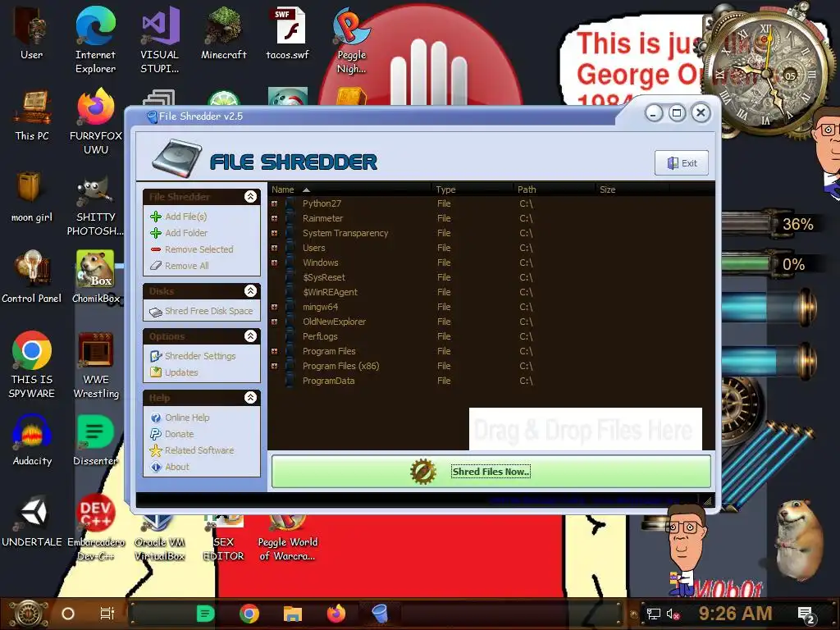Expand the mingw64 row
840x630 pixels.
coord(274,307)
